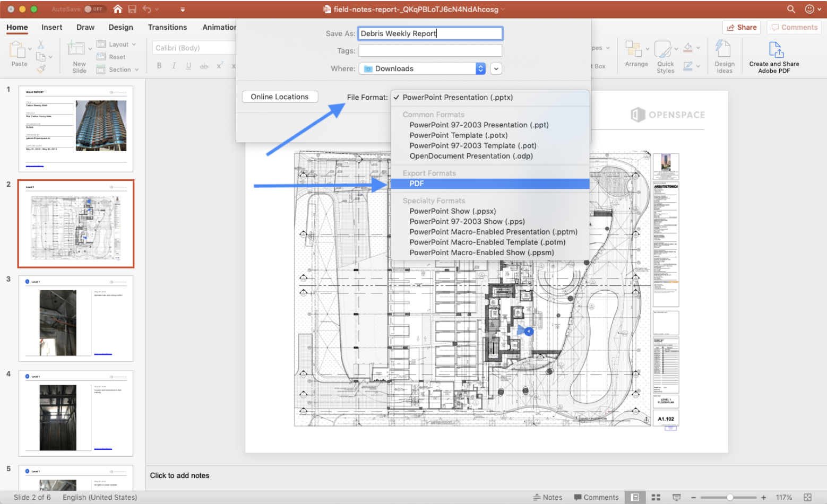Image resolution: width=827 pixels, height=504 pixels.
Task: Select slide 3 thumbnail
Action: point(76,318)
